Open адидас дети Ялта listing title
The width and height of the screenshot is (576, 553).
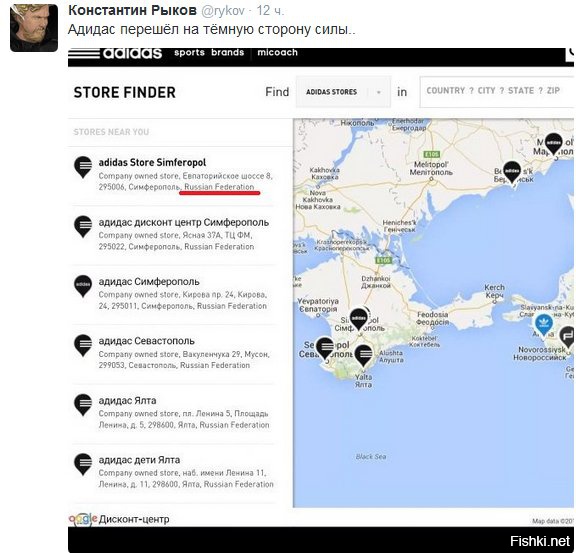click(139, 460)
